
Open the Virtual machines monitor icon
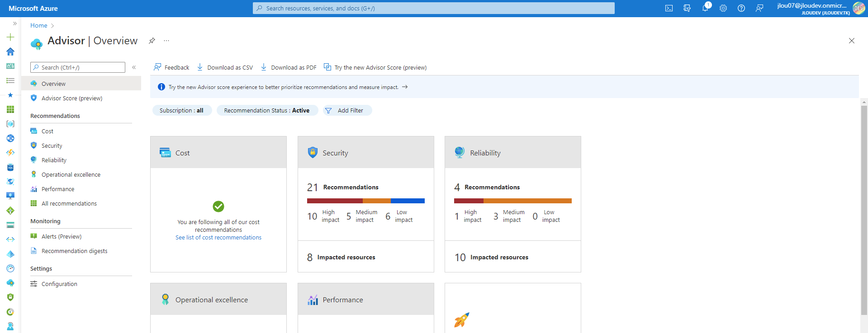[x=10, y=196]
